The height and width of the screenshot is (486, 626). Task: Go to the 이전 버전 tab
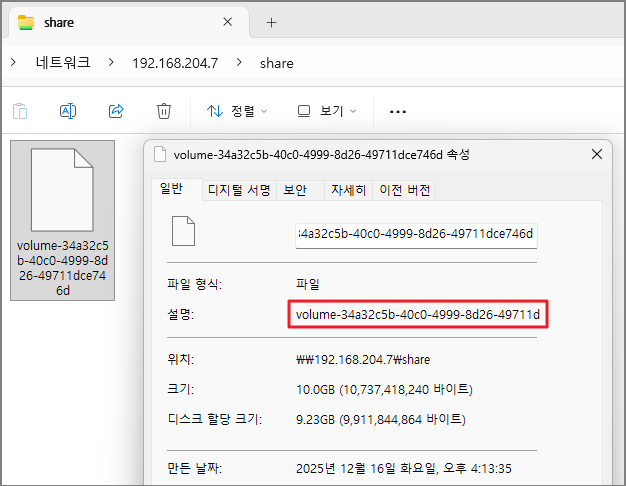(405, 190)
